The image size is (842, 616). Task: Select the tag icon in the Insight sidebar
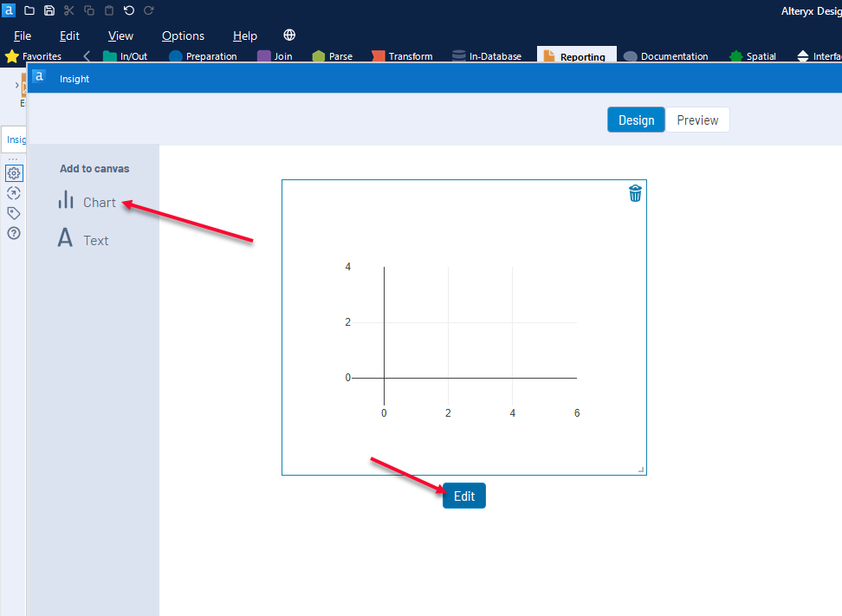pyautogui.click(x=14, y=213)
